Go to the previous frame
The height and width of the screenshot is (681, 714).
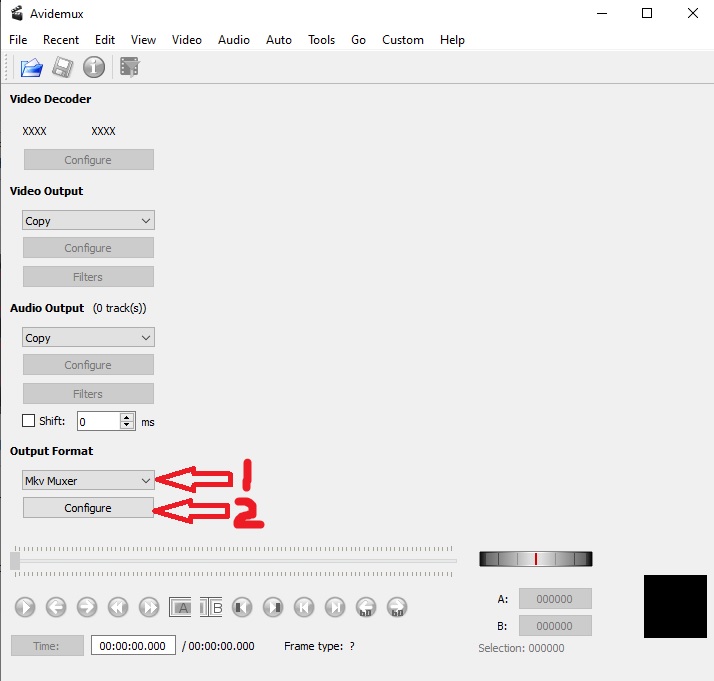click(x=56, y=607)
